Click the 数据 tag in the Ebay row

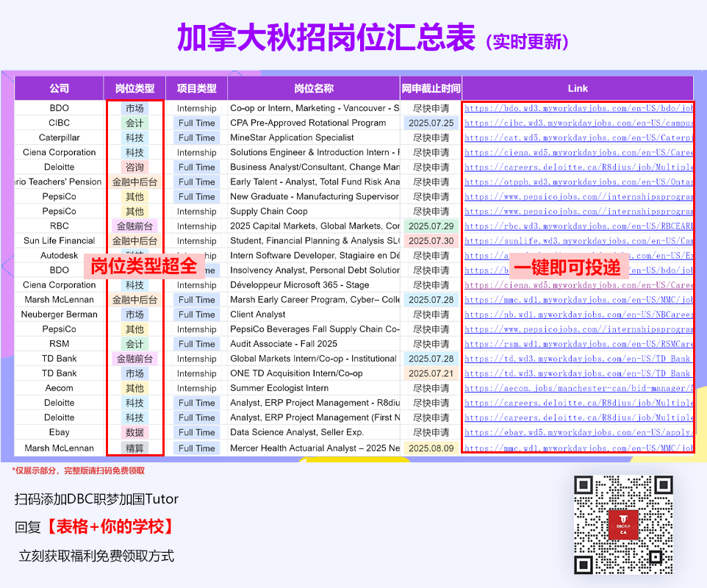coord(134,432)
